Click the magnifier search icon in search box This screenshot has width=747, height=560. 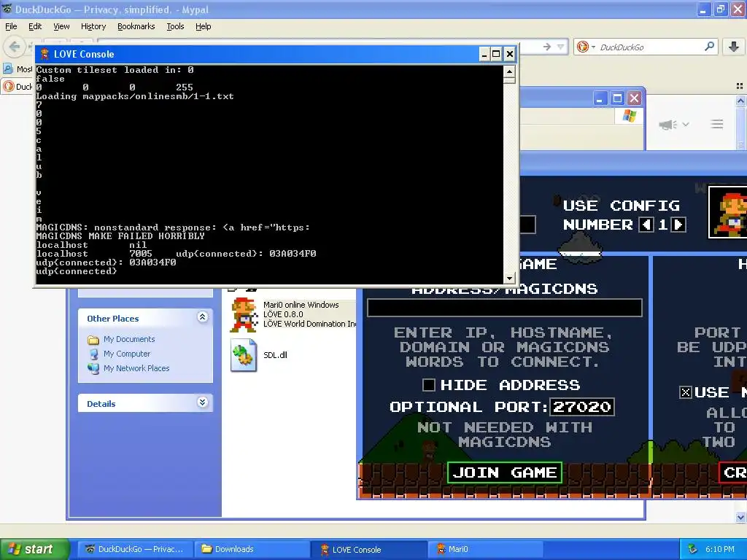[709, 46]
